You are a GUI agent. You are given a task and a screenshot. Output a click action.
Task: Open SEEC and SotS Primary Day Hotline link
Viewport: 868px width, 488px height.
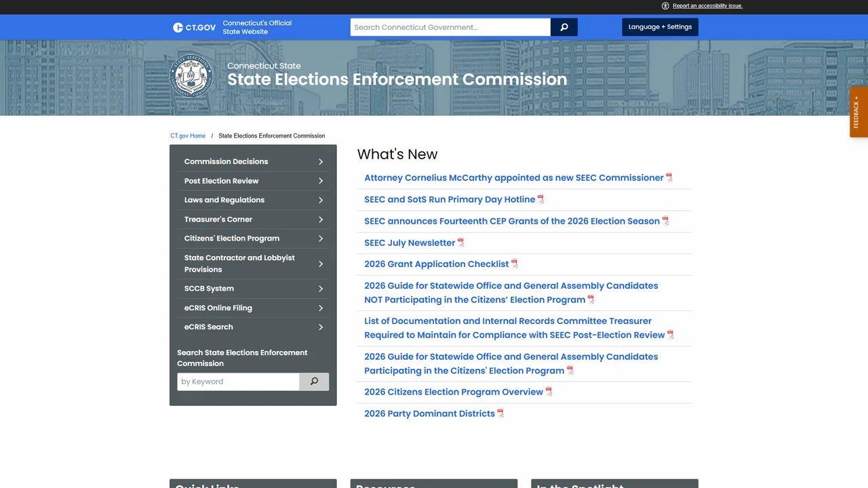pos(450,199)
